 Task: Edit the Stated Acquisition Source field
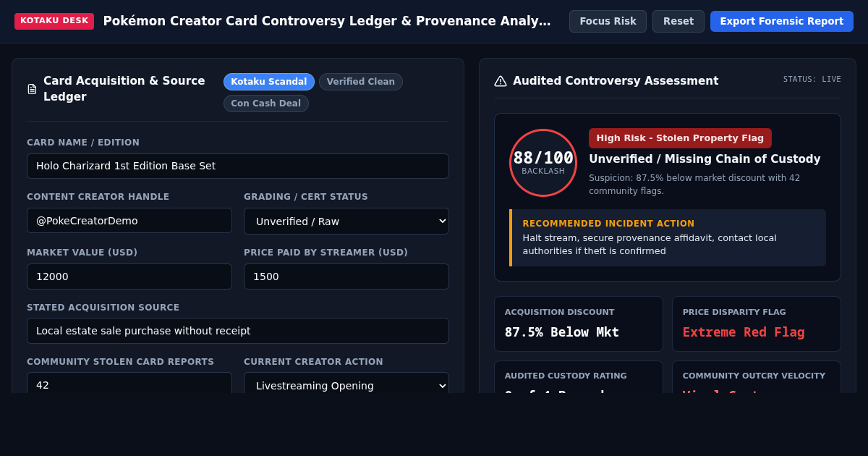pyautogui.click(x=238, y=331)
